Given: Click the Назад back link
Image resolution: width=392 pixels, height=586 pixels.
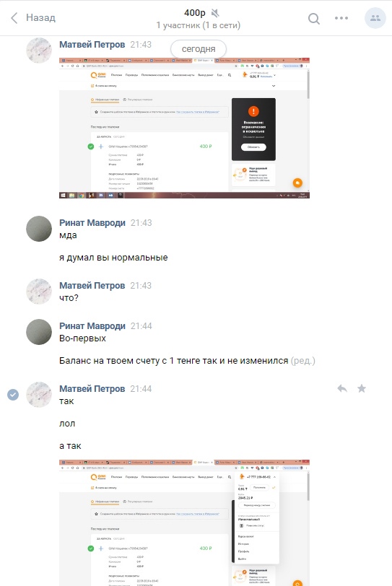Looking at the screenshot, I should [x=40, y=17].
